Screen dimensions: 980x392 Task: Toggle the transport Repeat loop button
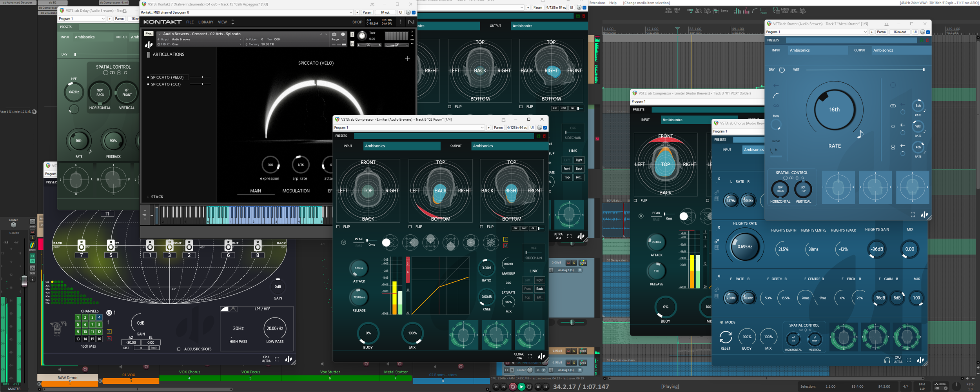coord(529,387)
